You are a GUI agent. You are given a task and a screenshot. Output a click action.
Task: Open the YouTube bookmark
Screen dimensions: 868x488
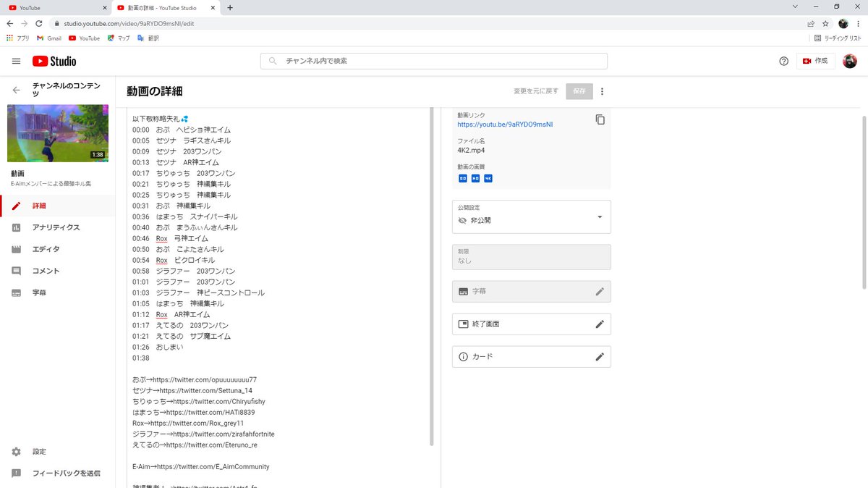[84, 38]
